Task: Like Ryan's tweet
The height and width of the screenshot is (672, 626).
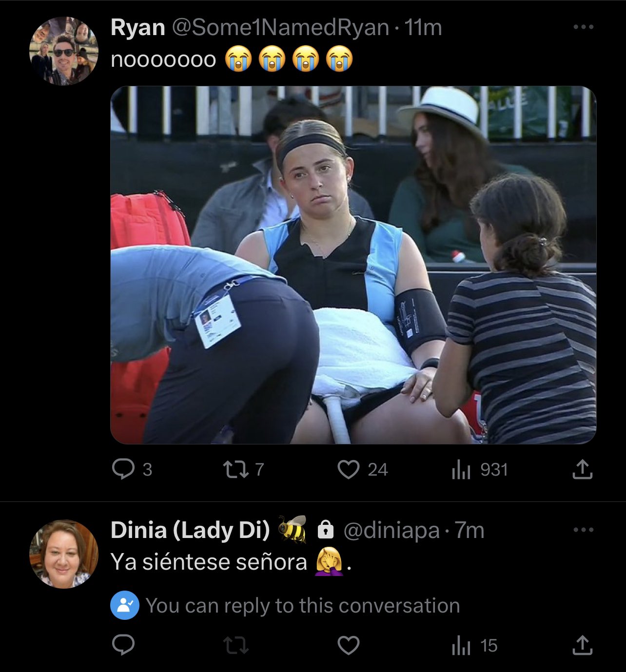Action: (348, 469)
